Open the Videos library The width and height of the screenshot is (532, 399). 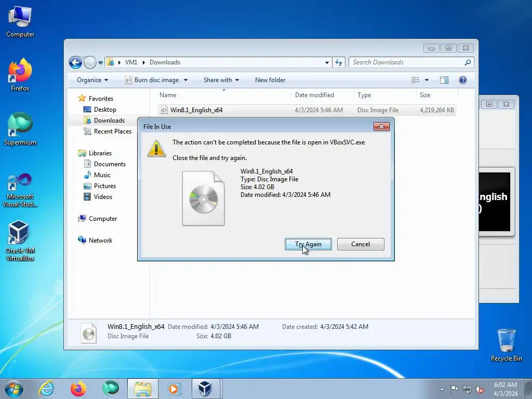tap(103, 197)
